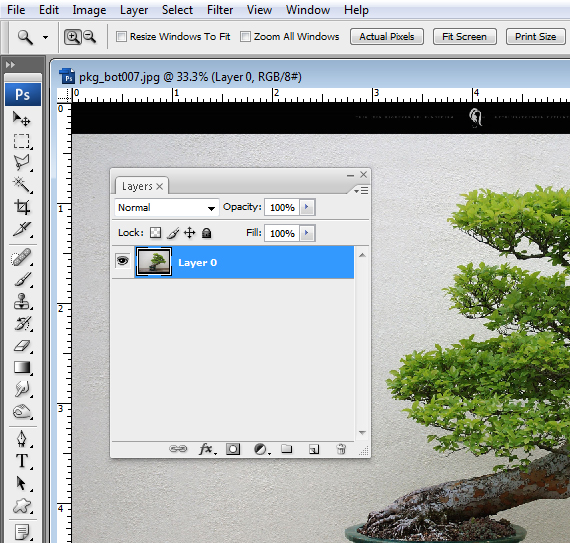Open the Opacity slider arrow
570x543 pixels.
coord(307,207)
